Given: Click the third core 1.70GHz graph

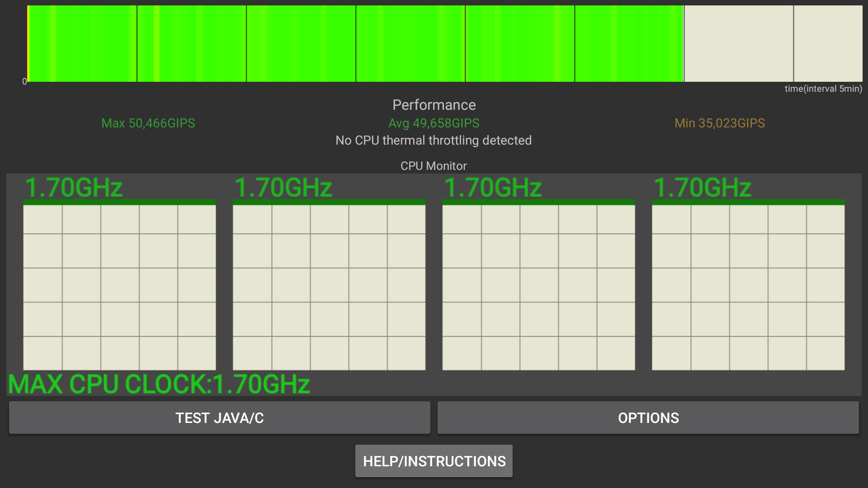Looking at the screenshot, I should point(538,287).
